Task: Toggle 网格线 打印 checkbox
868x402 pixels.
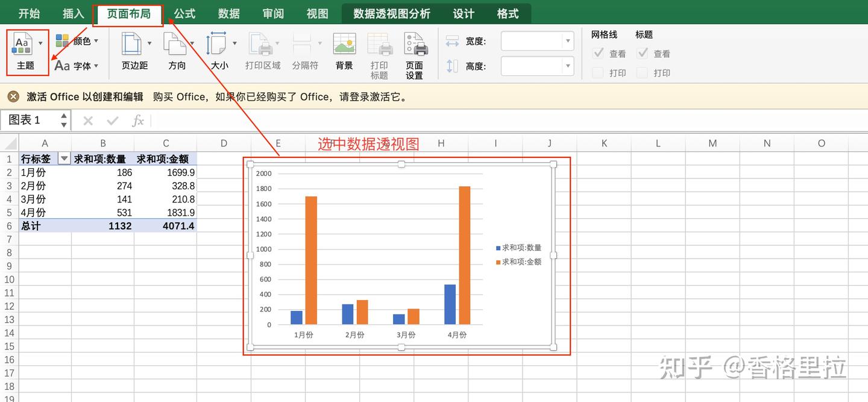Action: [598, 72]
